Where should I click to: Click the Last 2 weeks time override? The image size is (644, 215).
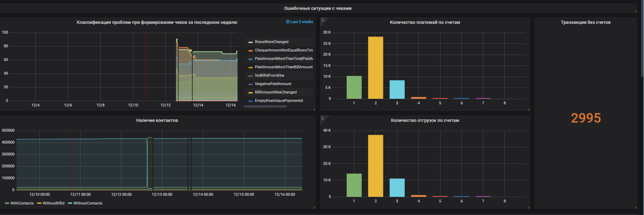coord(299,22)
